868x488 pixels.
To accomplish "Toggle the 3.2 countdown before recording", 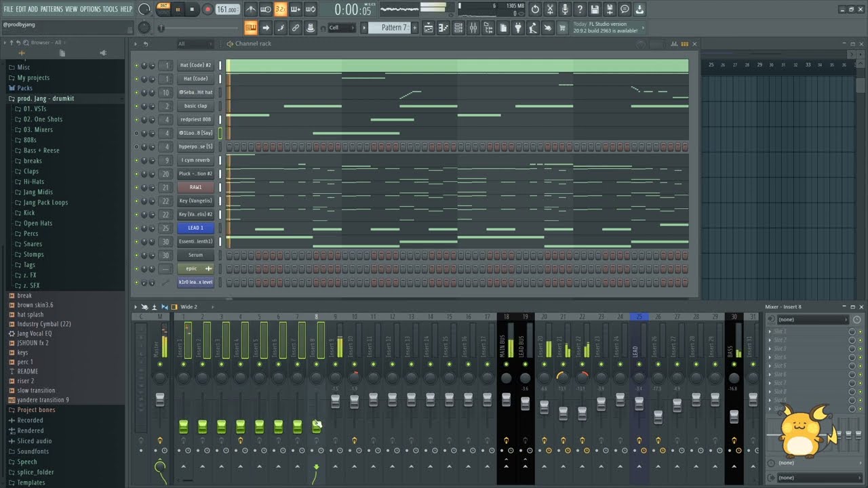I will pos(281,9).
